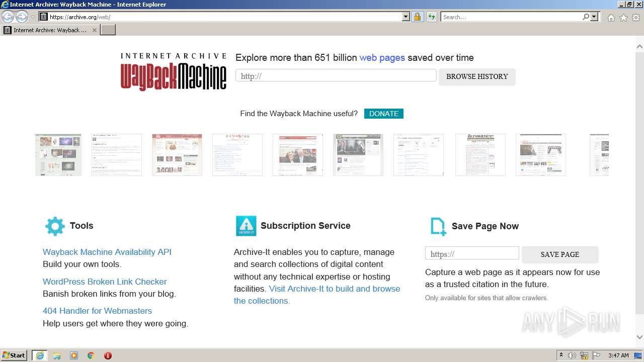Click the 3:47 AM clock
Viewport: 644px width, 362px height.
(618, 355)
